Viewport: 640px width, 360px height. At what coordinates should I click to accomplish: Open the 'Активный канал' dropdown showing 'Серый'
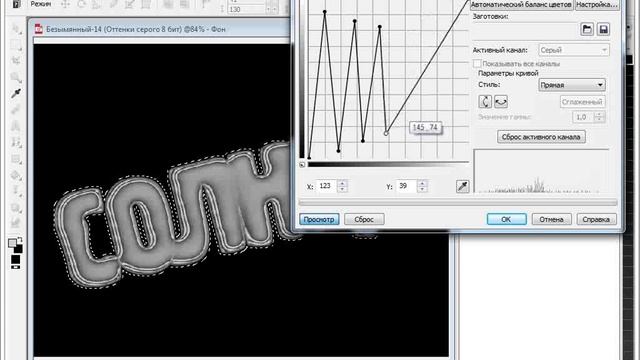click(x=574, y=50)
